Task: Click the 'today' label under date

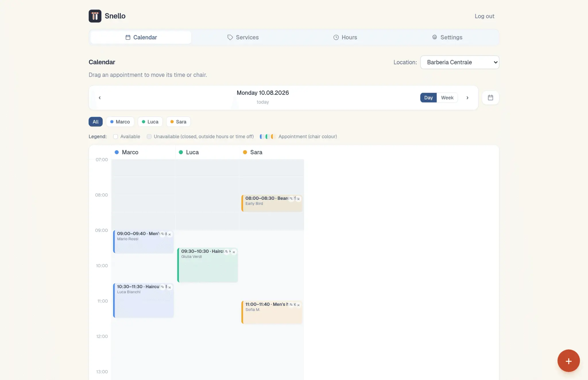Action: (263, 102)
